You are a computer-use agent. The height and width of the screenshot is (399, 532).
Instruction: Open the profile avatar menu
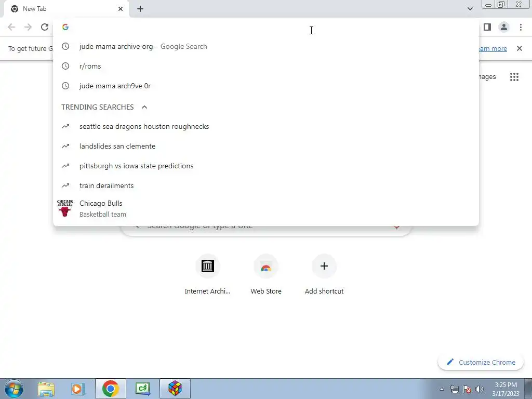(504, 27)
